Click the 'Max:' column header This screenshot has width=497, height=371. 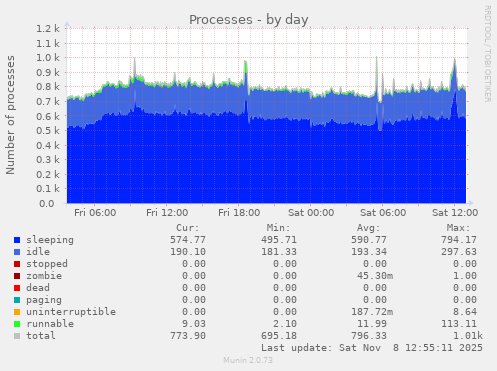tap(458, 228)
